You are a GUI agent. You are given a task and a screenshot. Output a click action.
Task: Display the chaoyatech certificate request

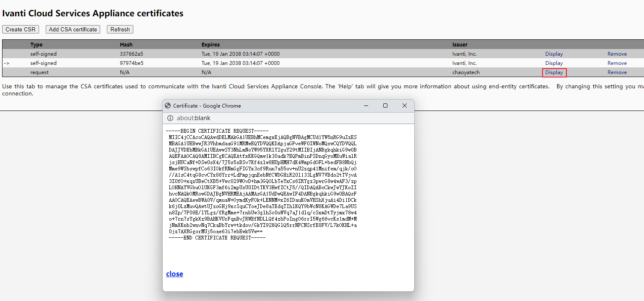click(554, 72)
